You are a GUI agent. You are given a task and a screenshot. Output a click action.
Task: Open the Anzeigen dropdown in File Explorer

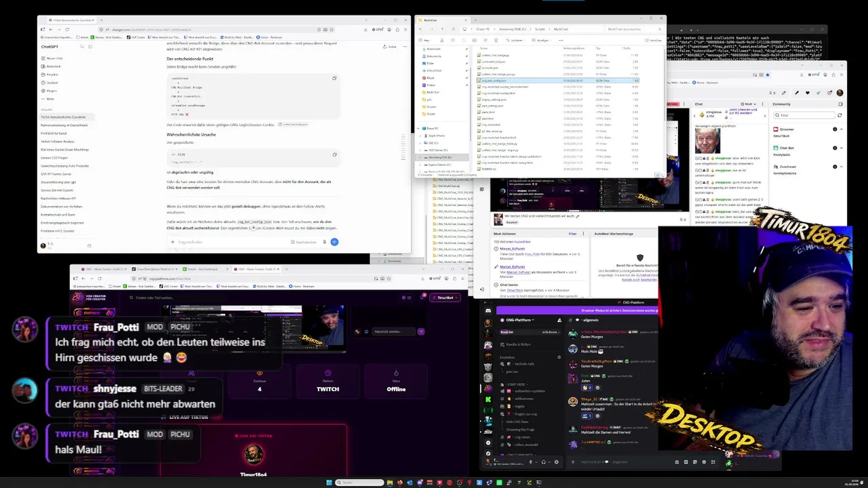pyautogui.click(x=543, y=40)
